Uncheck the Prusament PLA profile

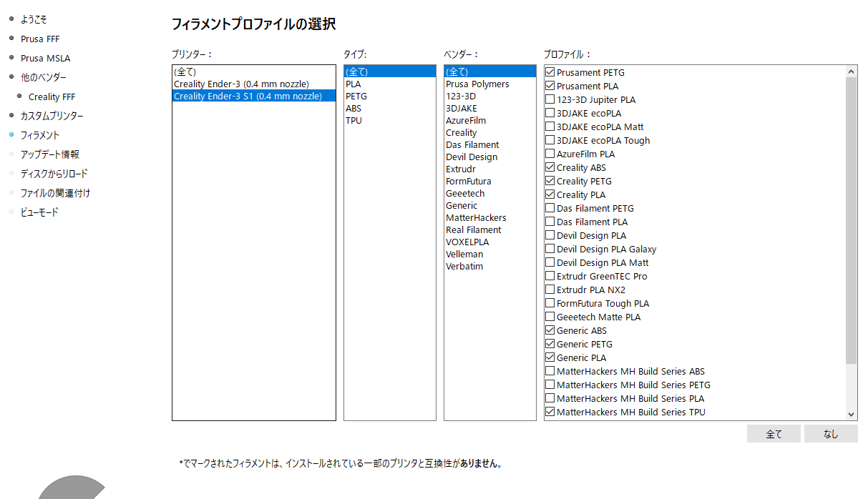pyautogui.click(x=550, y=86)
